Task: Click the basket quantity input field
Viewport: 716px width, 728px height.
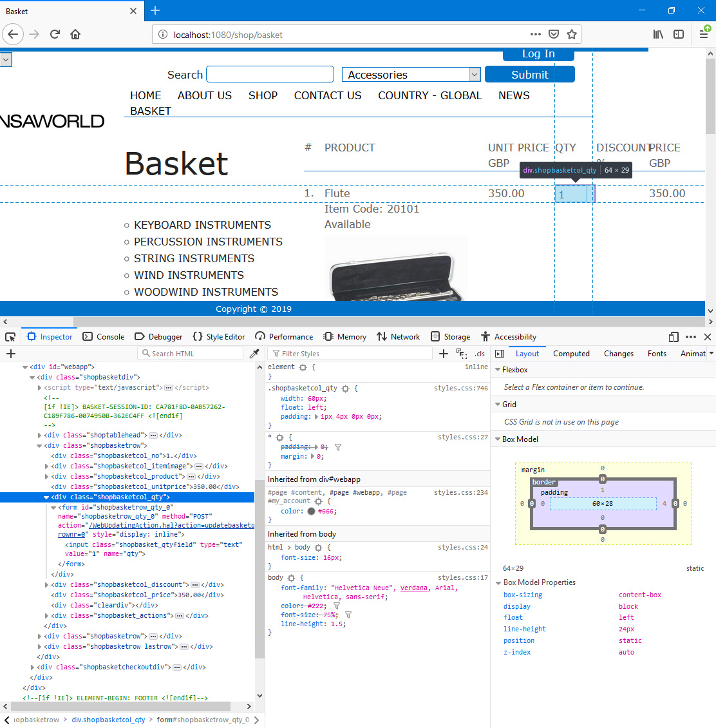Action: 570,194
